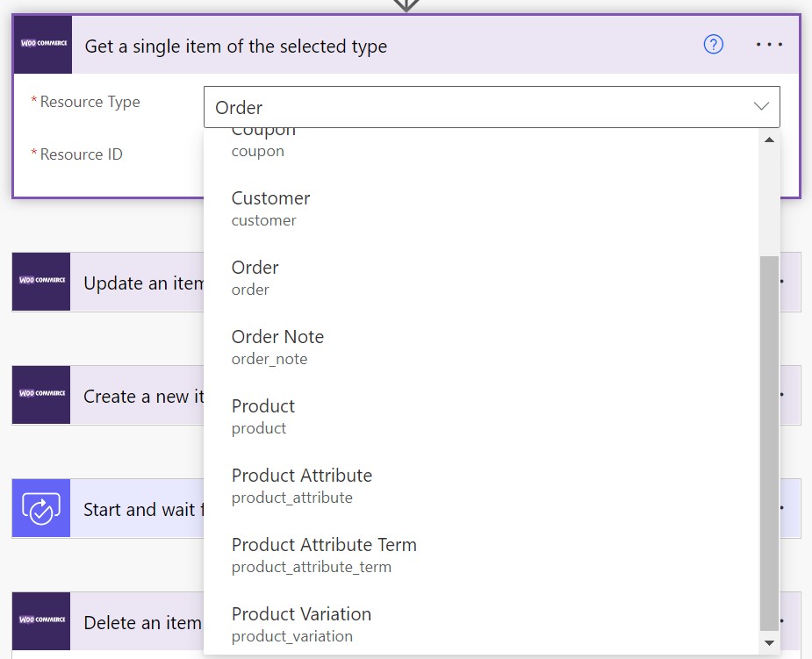The height and width of the screenshot is (659, 812).
Task: Click the Approvals icon on the Start and wait step
Action: [40, 508]
